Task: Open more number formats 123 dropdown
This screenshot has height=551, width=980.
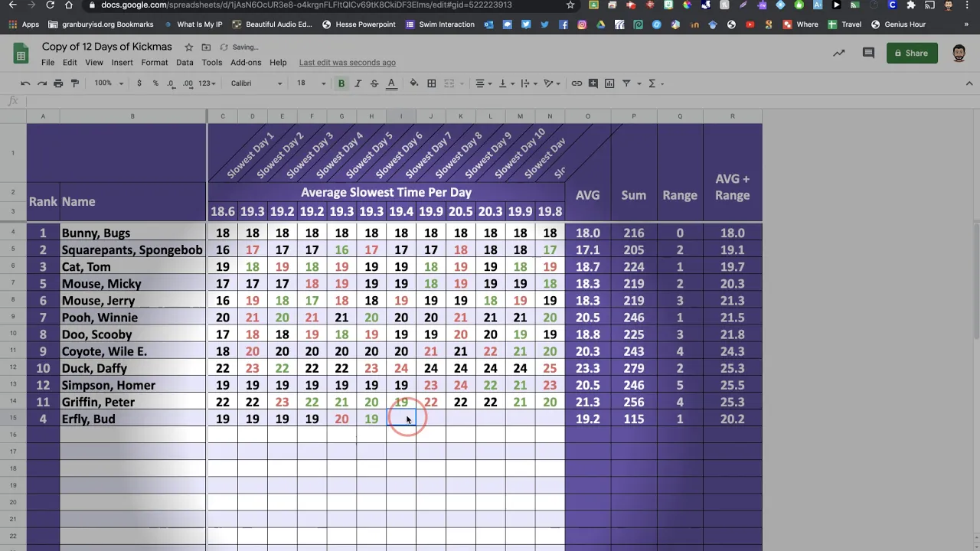Action: coord(207,83)
